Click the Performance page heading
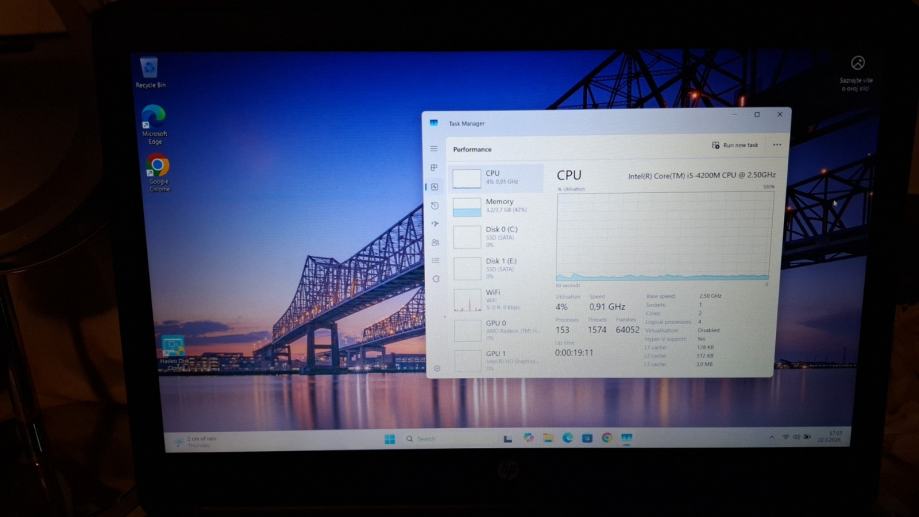The image size is (919, 517). (472, 149)
